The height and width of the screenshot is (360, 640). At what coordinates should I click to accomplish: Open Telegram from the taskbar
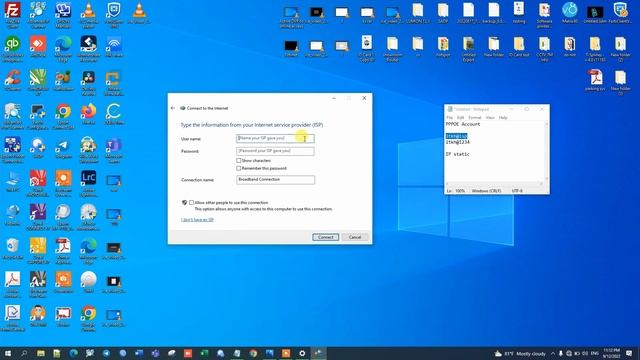pyautogui.click(x=106, y=353)
